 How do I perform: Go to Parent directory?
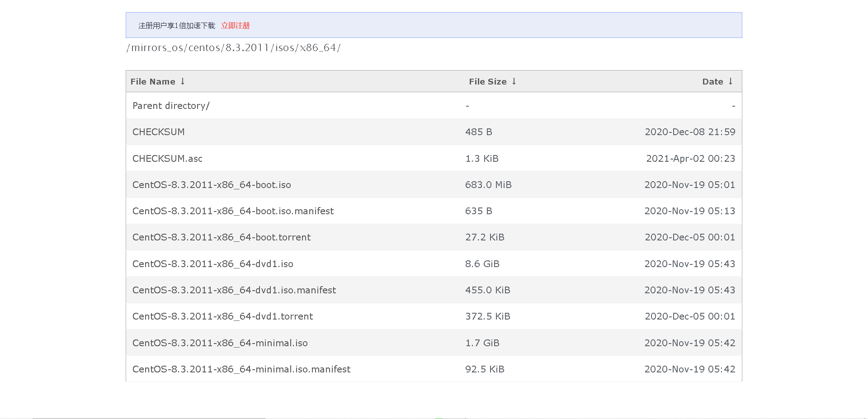pyautogui.click(x=171, y=106)
